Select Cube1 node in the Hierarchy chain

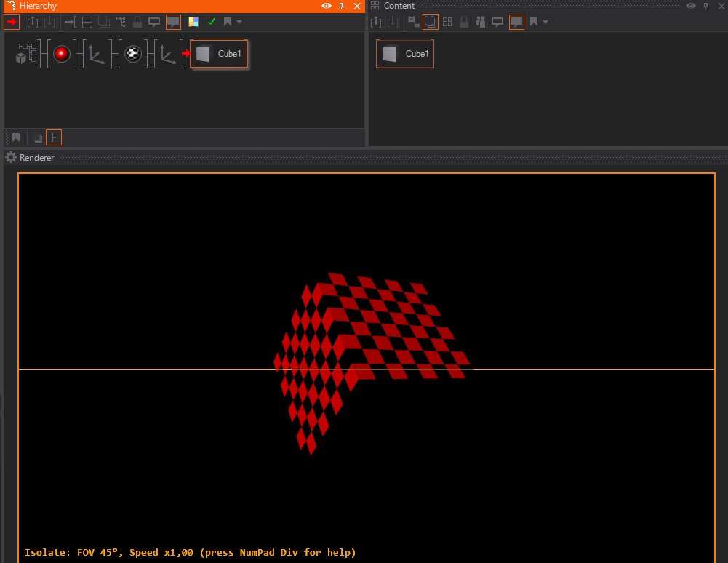tap(219, 54)
